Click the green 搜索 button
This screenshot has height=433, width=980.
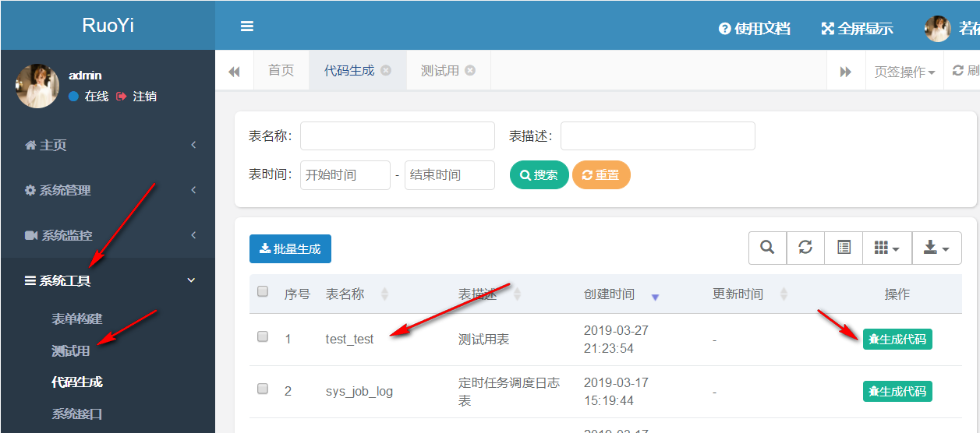click(x=540, y=174)
